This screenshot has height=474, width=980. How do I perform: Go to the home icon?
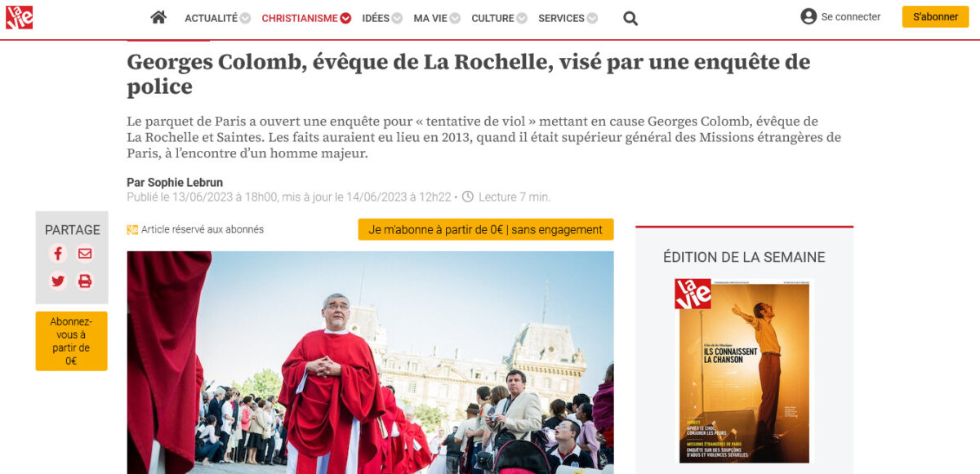point(158,17)
